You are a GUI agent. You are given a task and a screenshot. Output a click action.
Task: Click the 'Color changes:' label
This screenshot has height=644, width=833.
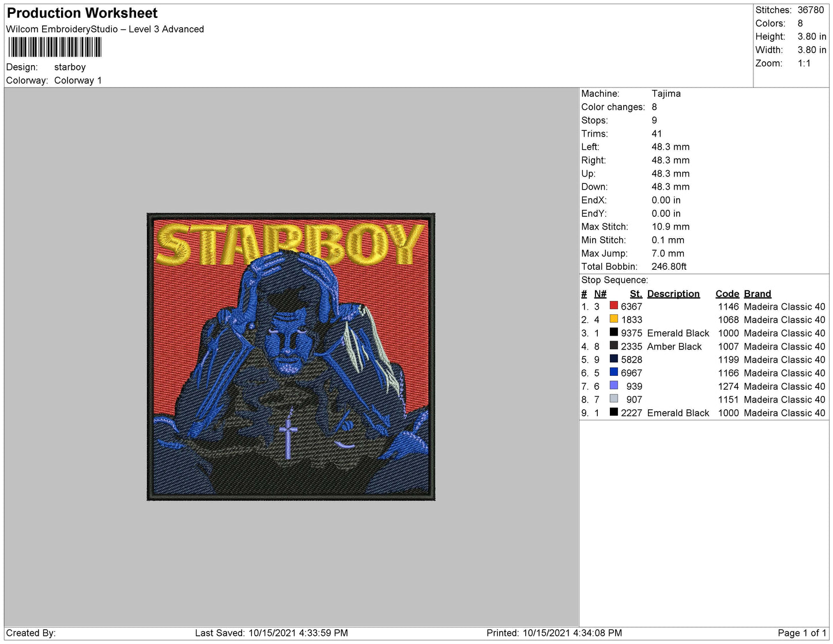[613, 107]
